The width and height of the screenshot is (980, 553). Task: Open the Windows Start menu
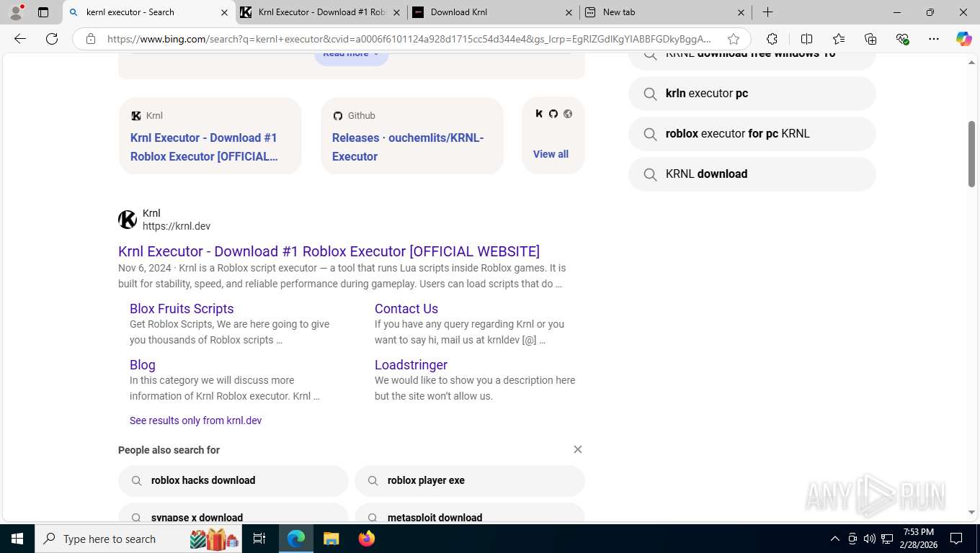click(x=17, y=539)
